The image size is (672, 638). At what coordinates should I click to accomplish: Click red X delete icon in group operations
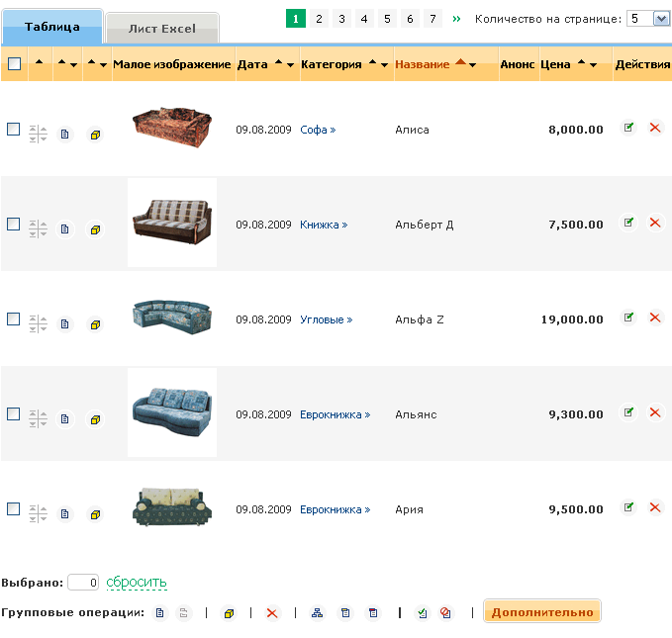click(x=272, y=613)
